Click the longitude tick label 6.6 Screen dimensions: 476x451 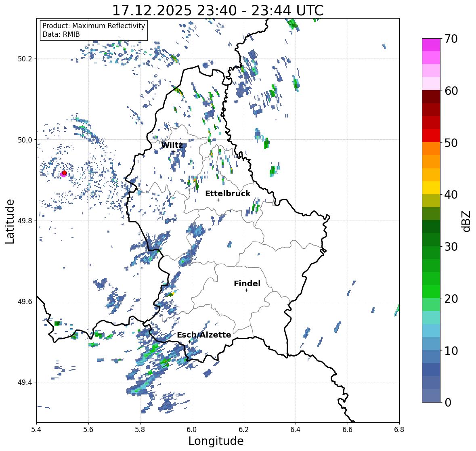click(x=347, y=429)
